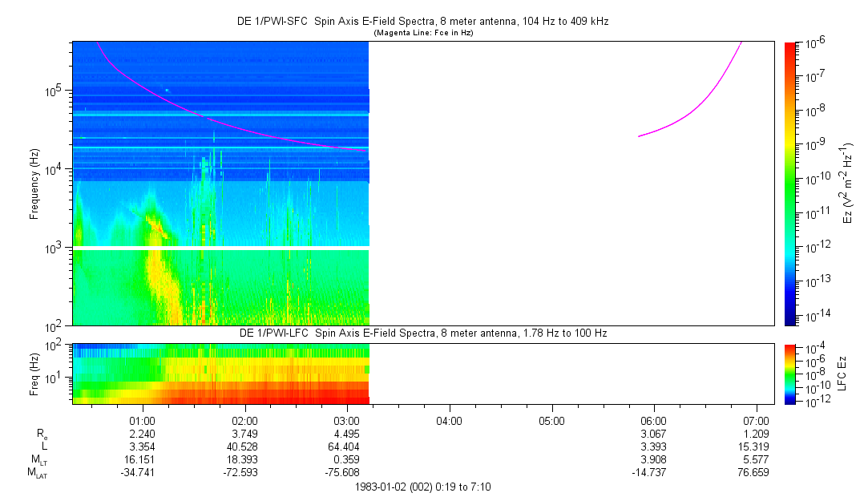This screenshot has width=868, height=497.
Task: Click the Ez color bar beside upper spectrogram
Action: [791, 184]
